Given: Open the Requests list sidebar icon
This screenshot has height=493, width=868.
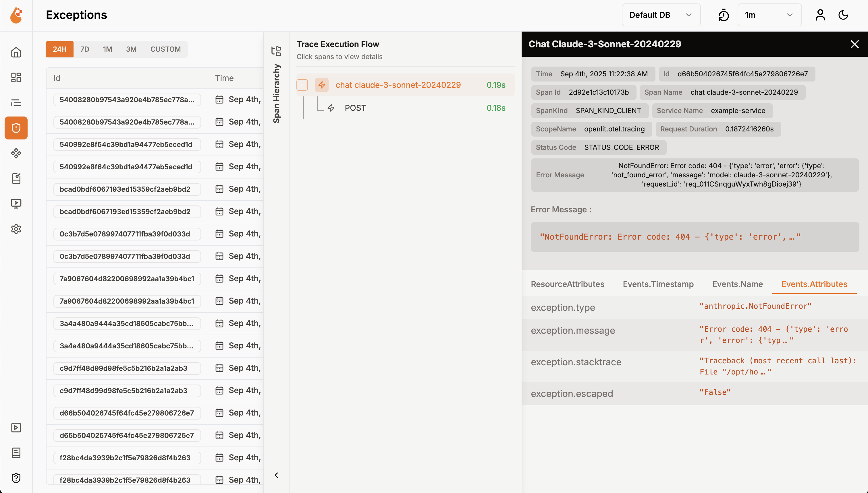Looking at the screenshot, I should [16, 103].
